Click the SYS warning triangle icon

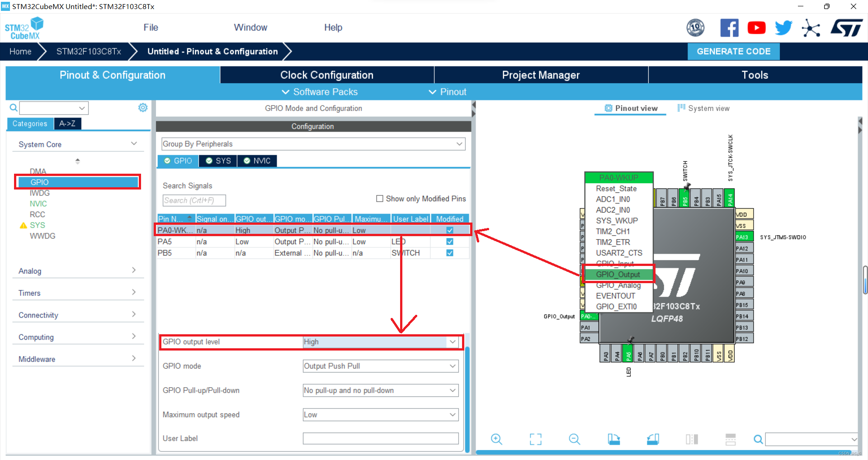click(x=24, y=225)
